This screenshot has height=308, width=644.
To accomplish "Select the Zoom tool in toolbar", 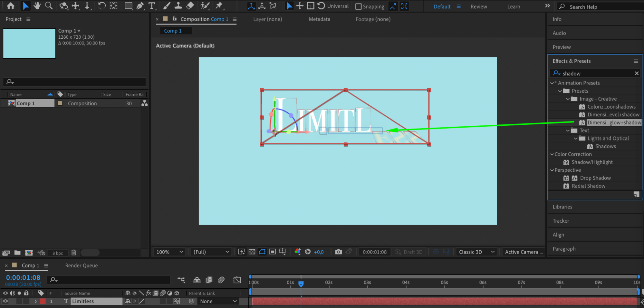I will point(49,6).
